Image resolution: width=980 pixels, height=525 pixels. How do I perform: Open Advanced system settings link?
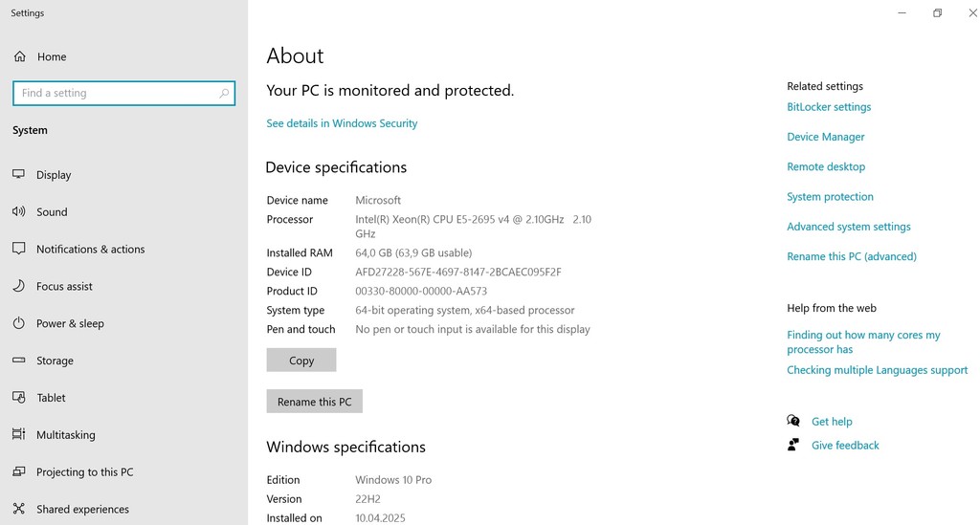coord(849,227)
